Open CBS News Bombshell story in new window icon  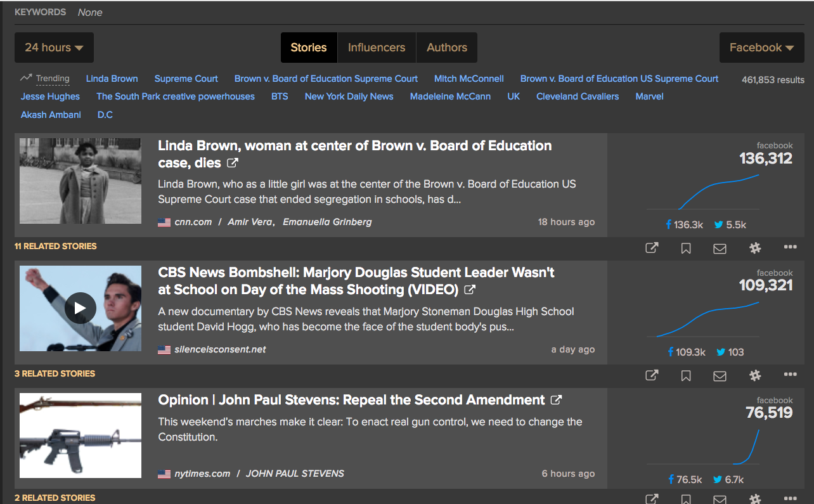pos(652,375)
